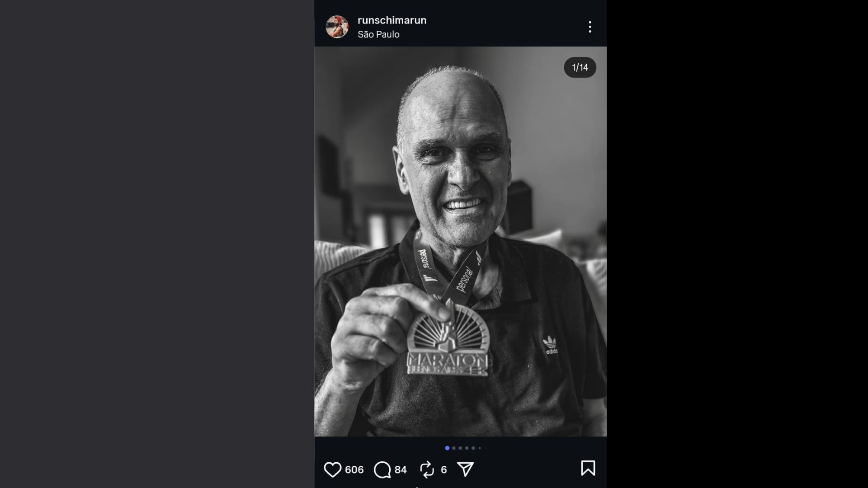View the 606 likes count
868x488 pixels.
354,470
